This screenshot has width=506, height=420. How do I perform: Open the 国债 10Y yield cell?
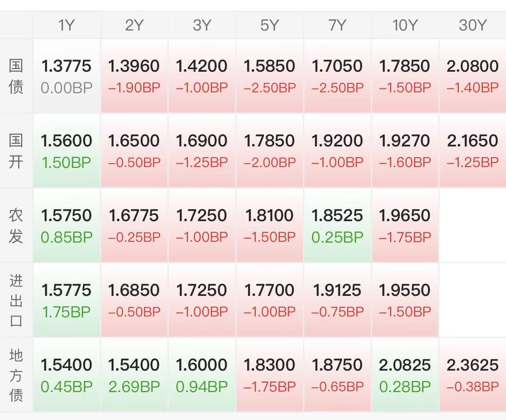(x=405, y=76)
